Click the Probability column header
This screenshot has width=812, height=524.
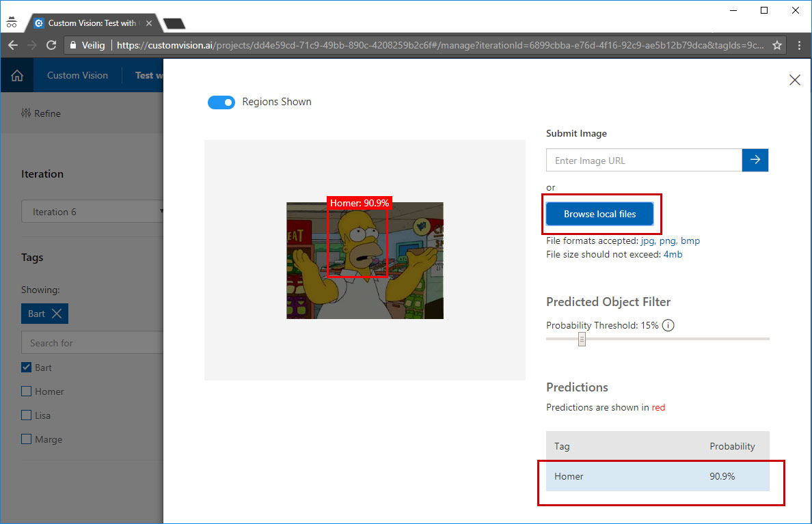[x=732, y=446]
